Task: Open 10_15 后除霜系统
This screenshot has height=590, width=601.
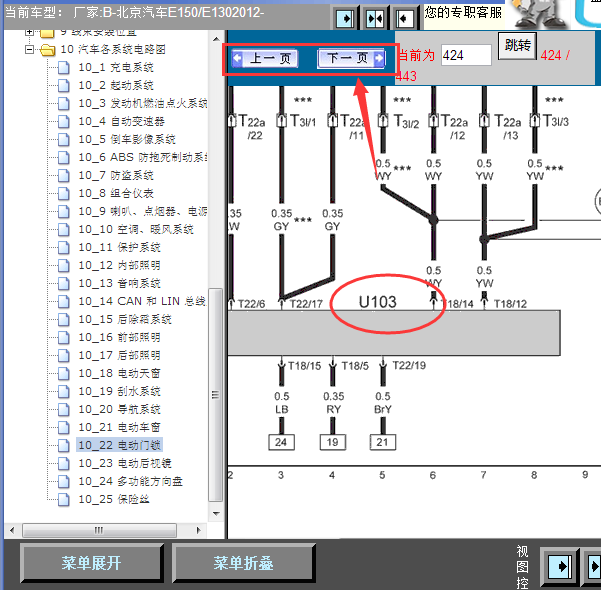Action: point(125,319)
